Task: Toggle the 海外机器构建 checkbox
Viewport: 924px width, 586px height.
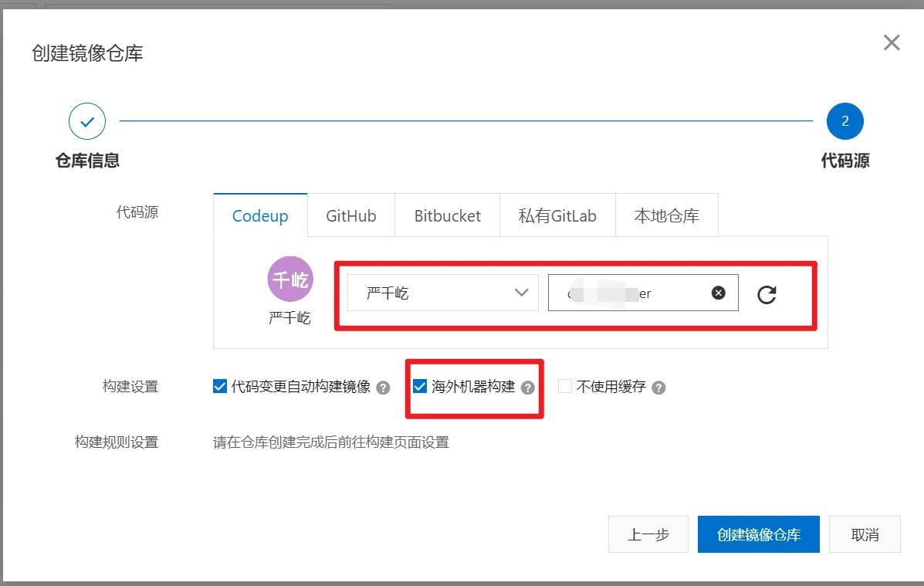Action: pos(420,387)
